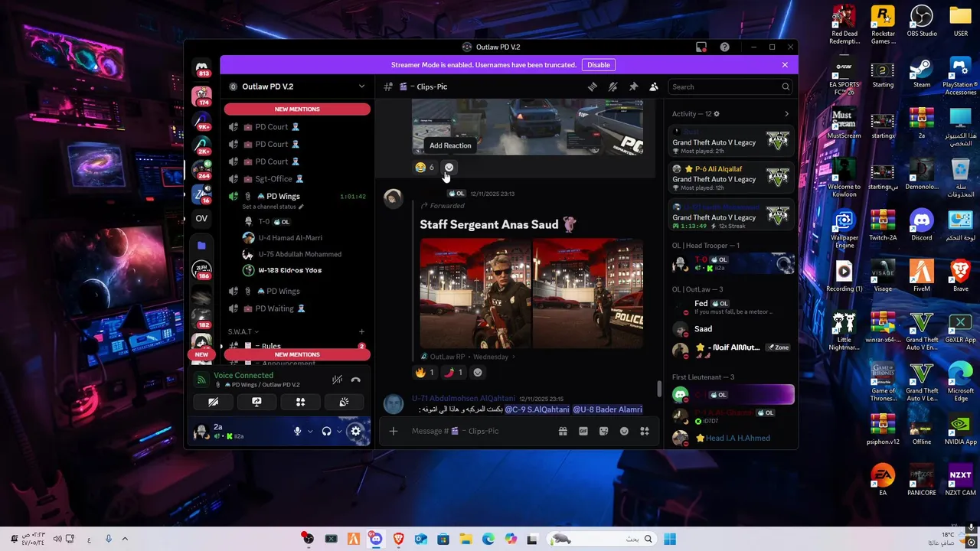980x551 pixels.
Task: Click the chat scrollbar thumb
Action: [x=658, y=390]
